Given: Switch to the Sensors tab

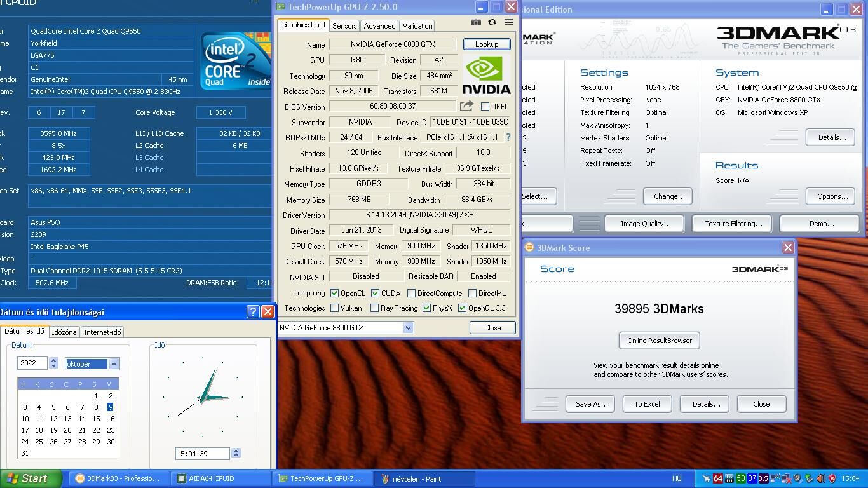Looking at the screenshot, I should tap(344, 25).
